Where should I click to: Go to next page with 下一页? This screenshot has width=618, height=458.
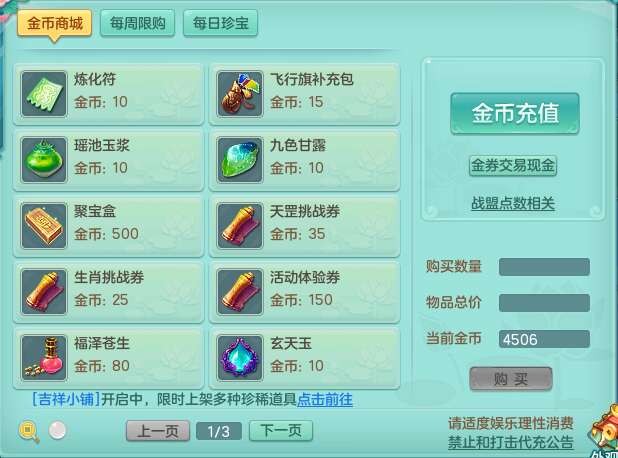pyautogui.click(x=281, y=431)
